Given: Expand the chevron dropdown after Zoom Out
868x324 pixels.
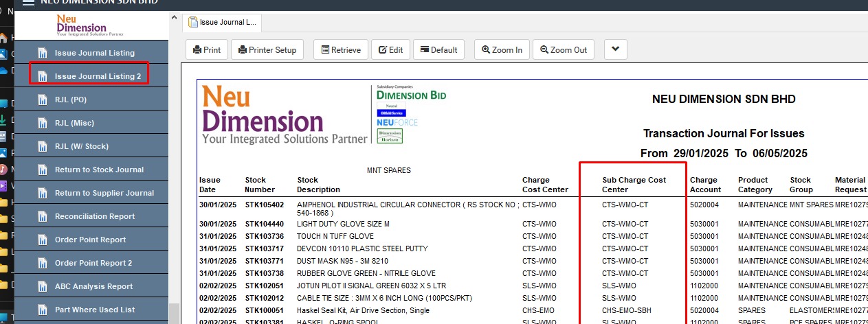Looking at the screenshot, I should [614, 49].
